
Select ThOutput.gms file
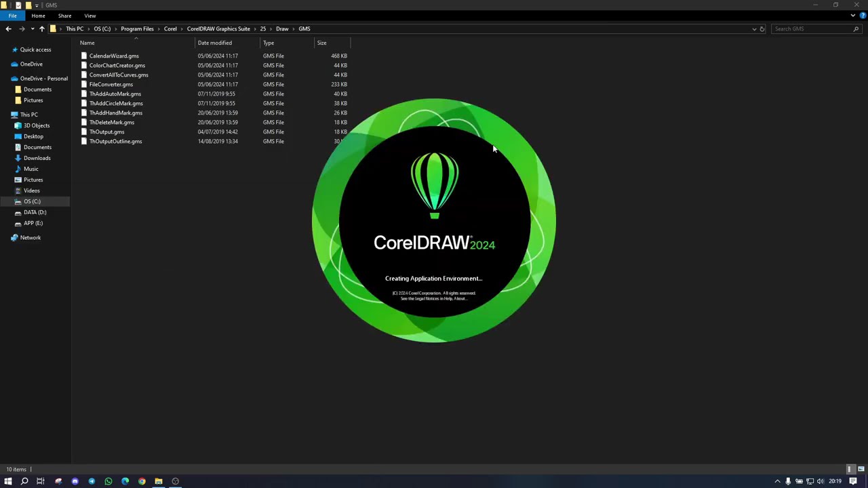point(107,131)
